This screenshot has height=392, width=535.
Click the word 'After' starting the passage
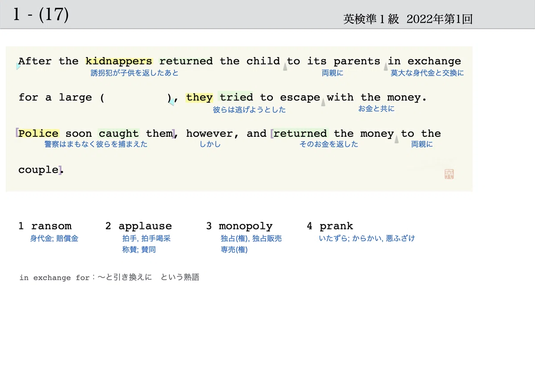(x=35, y=61)
